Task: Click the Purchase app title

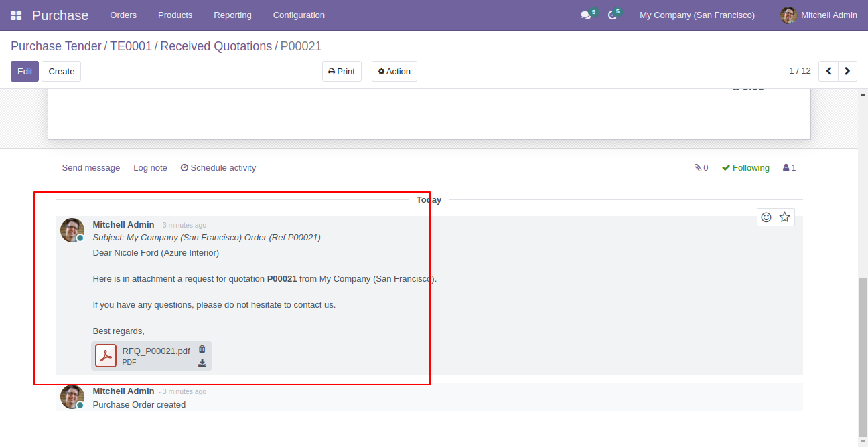Action: click(x=60, y=15)
